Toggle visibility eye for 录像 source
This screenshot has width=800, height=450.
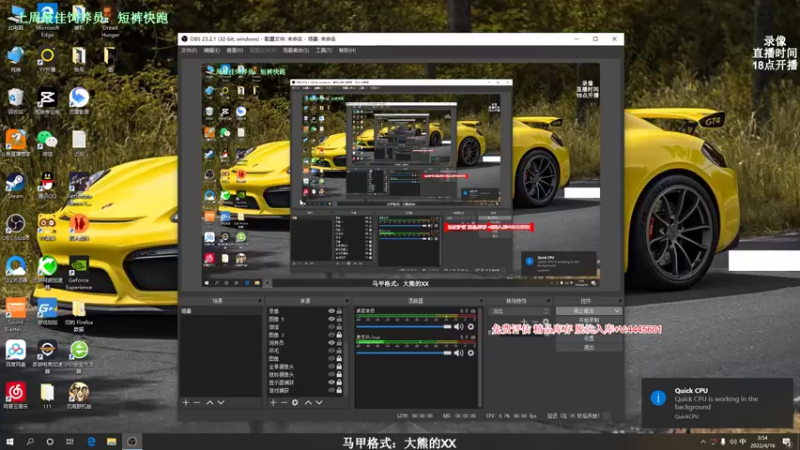[331, 311]
